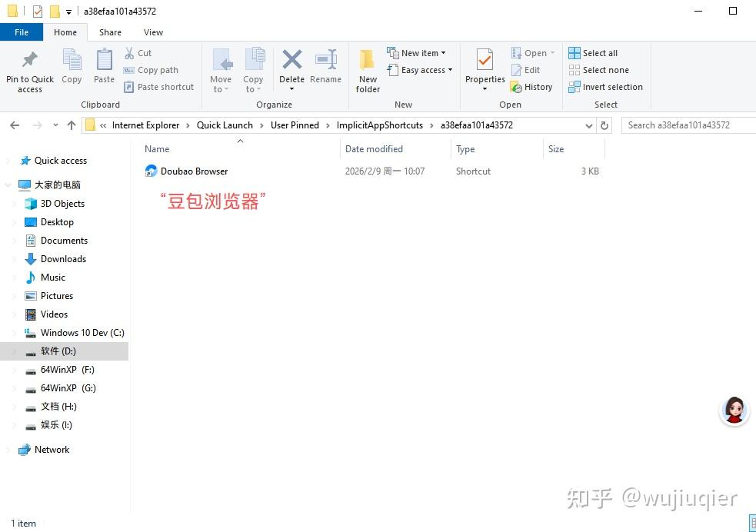Viewport: 756px width, 532px height.
Task: Click the Rename icon
Action: [x=326, y=60]
